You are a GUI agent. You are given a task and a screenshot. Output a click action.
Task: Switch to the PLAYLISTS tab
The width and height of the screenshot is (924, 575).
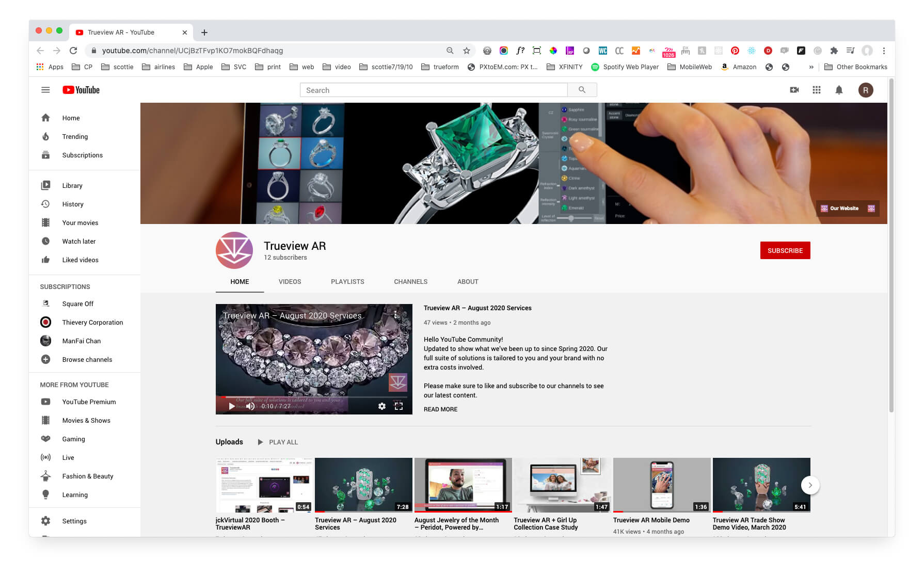[347, 282]
